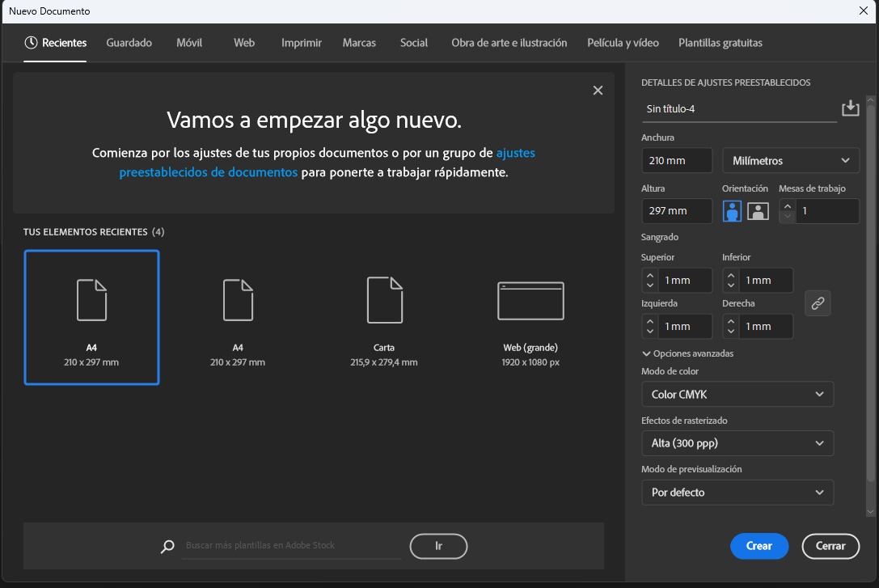Expand the Efectos de rasterizado dropdown
The image size is (879, 588).
coord(737,443)
